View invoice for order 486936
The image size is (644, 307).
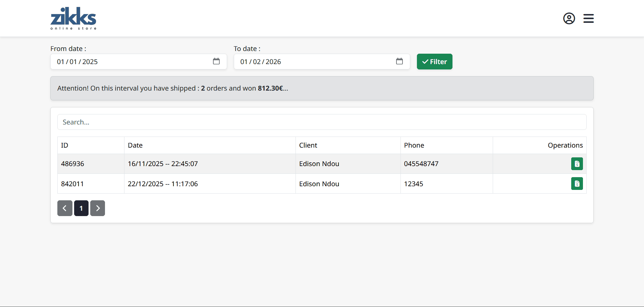point(577,164)
